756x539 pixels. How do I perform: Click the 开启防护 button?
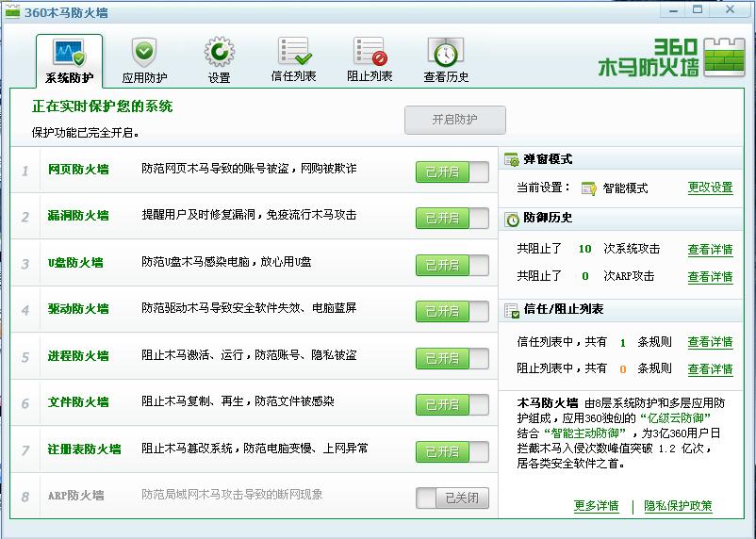coord(455,120)
